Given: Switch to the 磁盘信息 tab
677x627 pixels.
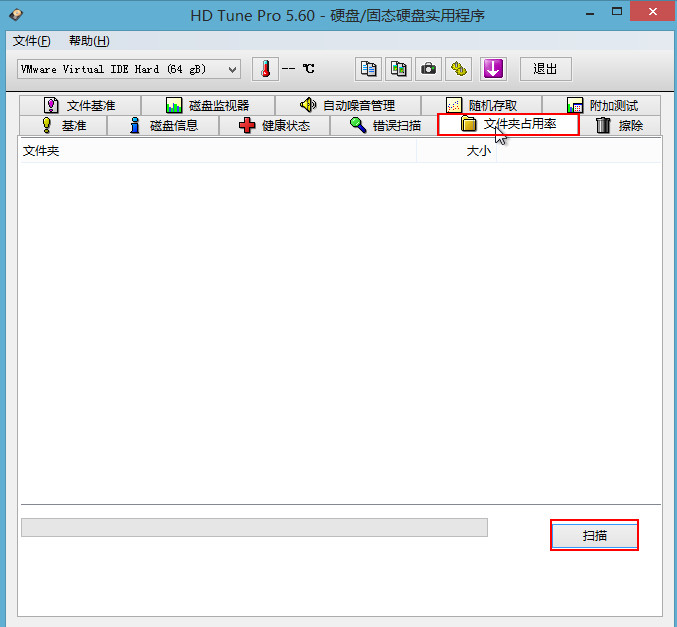Looking at the screenshot, I should [163, 126].
